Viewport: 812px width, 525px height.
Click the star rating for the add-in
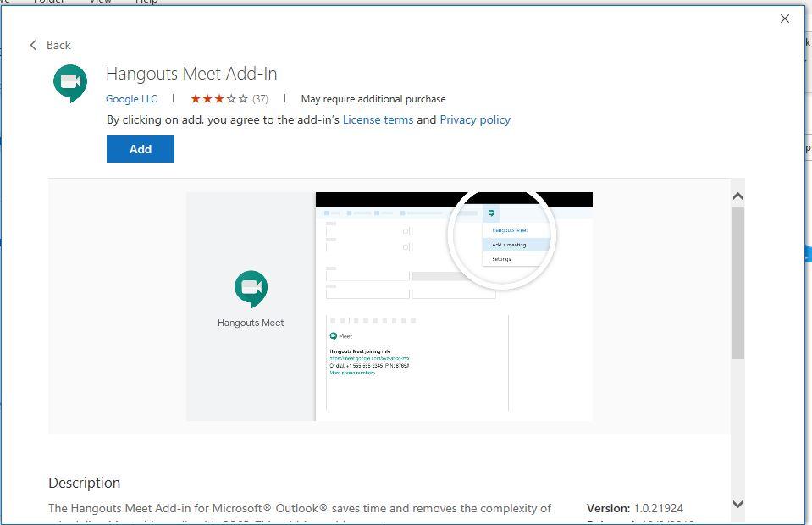(x=219, y=98)
